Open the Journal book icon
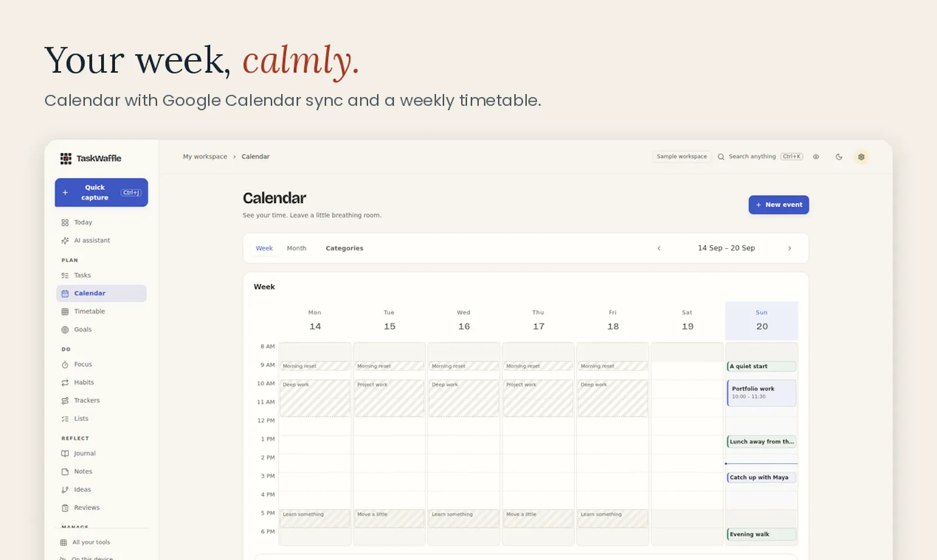The height and width of the screenshot is (560, 937). coord(65,454)
